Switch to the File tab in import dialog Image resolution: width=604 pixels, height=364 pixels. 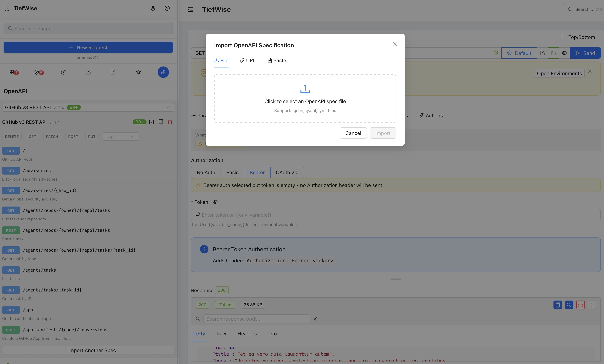pos(221,60)
